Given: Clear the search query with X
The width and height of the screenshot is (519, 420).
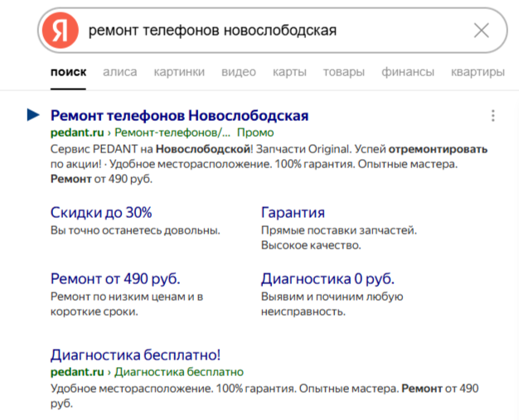Looking at the screenshot, I should tap(481, 31).
